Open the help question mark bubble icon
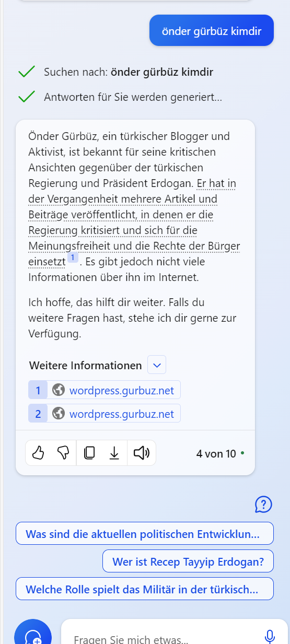 pyautogui.click(x=263, y=504)
